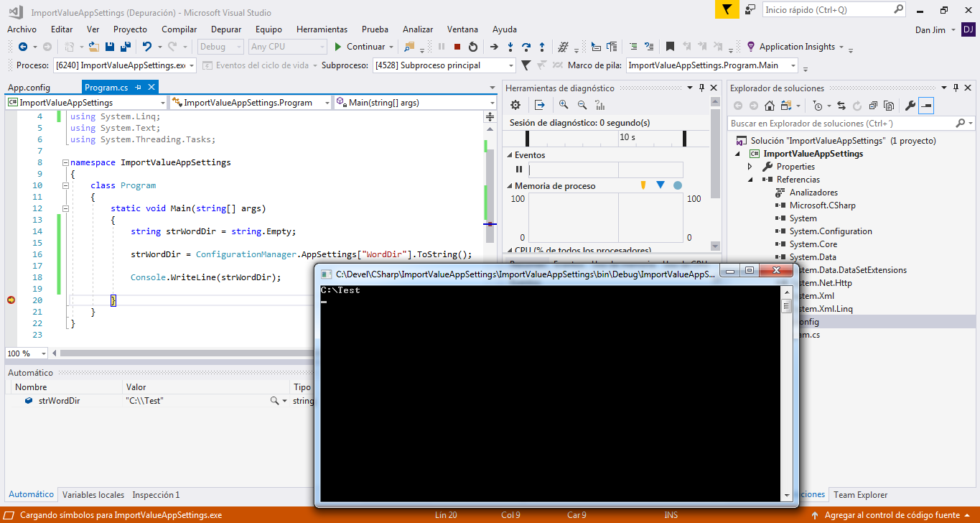
Task: Open project properties via the wrench icon
Action: (x=910, y=106)
